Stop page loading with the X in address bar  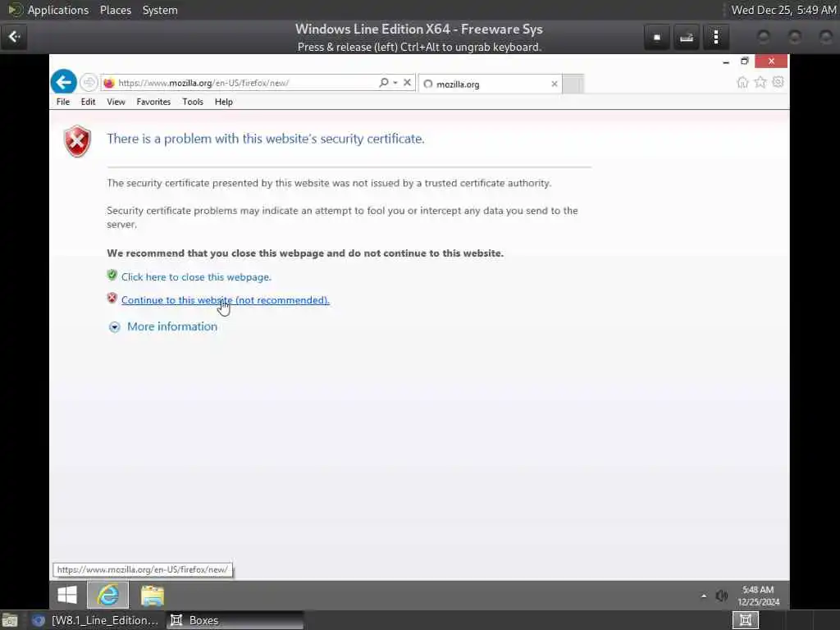(x=407, y=83)
